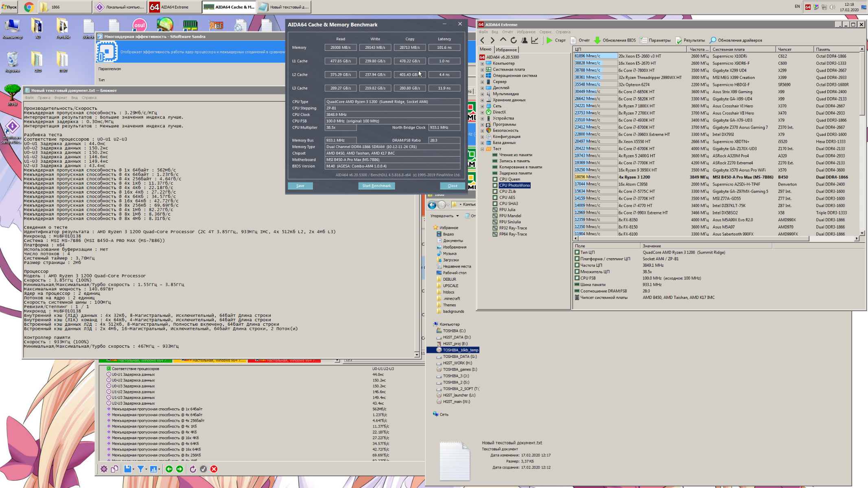Open the Сервис menu in AIDA64
The image size is (868, 488).
point(545,32)
